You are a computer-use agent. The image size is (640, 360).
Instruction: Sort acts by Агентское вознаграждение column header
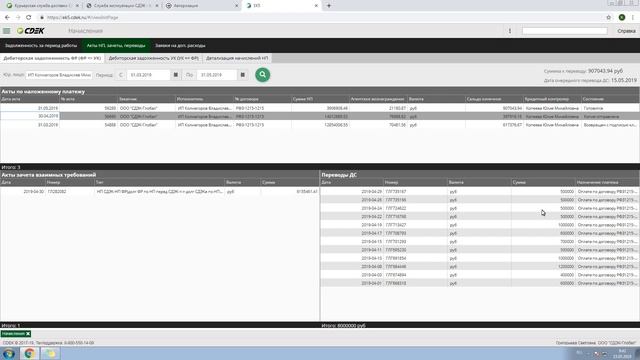click(x=378, y=99)
